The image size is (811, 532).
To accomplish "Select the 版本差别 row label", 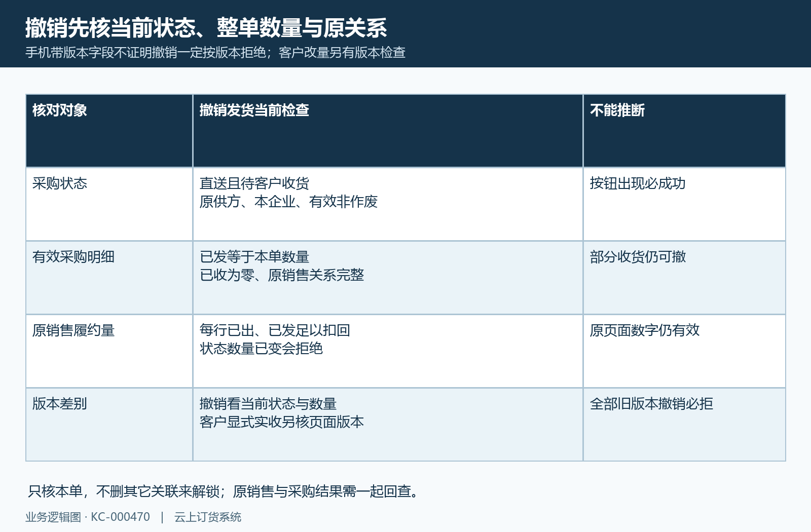I will pyautogui.click(x=60, y=404).
